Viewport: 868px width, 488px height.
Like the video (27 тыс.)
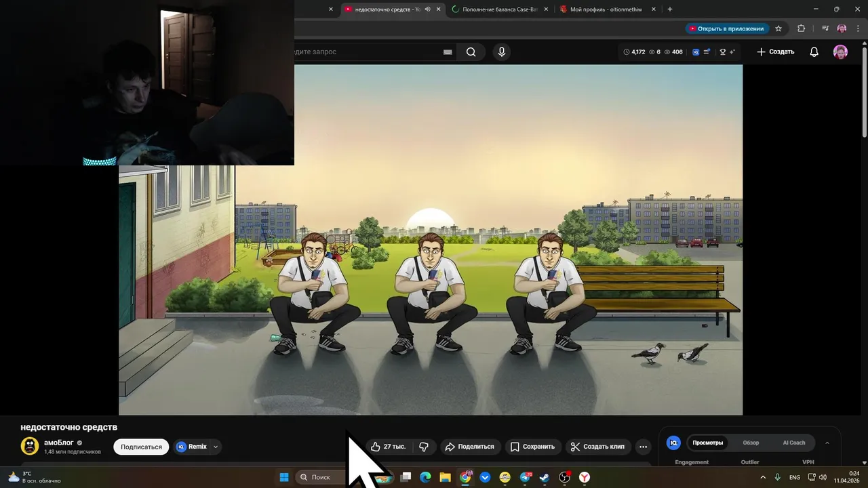coord(389,447)
